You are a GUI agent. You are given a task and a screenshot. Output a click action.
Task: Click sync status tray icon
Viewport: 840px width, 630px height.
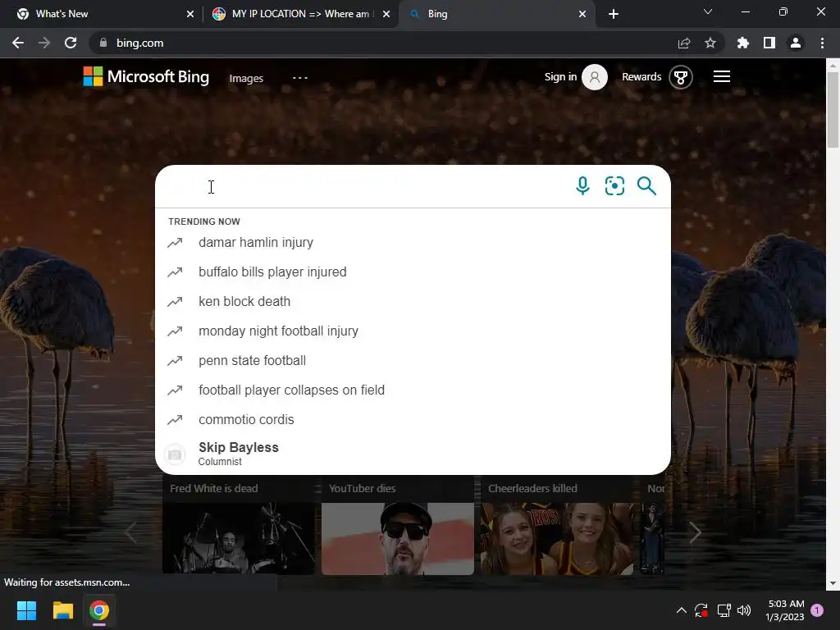[x=701, y=610]
